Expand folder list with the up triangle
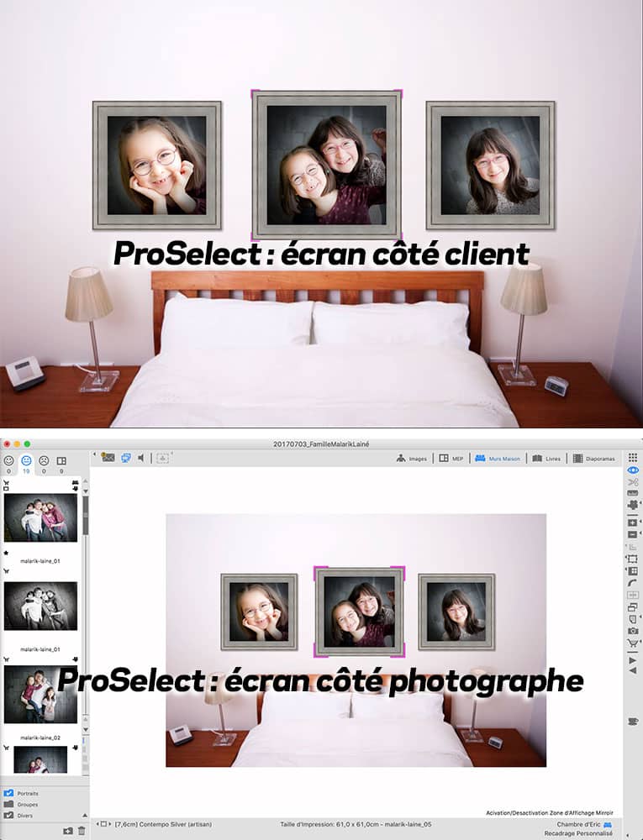Screen dimensions: 643x840 (85, 816)
